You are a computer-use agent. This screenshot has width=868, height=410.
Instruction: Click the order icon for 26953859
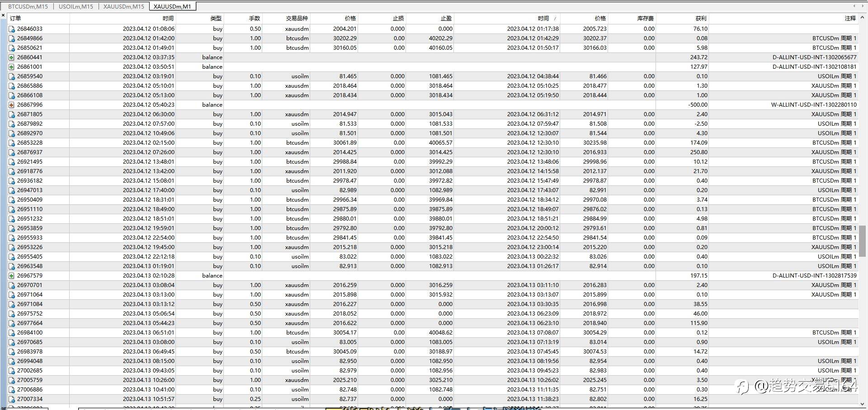(x=12, y=228)
